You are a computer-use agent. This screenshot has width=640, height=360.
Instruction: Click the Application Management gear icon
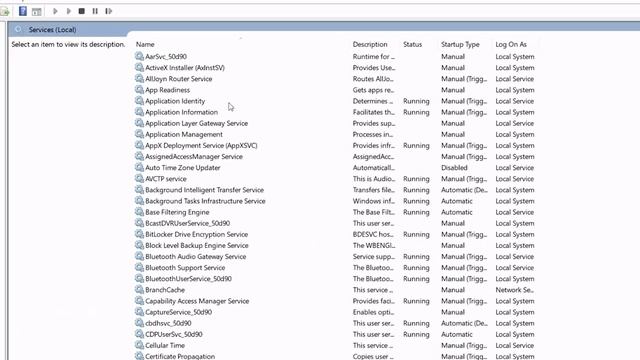click(139, 134)
